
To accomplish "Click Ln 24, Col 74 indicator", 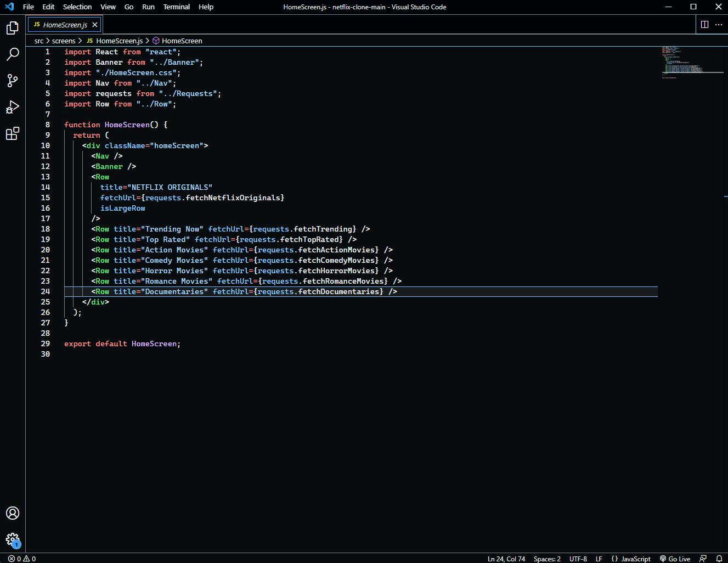I will click(x=506, y=559).
